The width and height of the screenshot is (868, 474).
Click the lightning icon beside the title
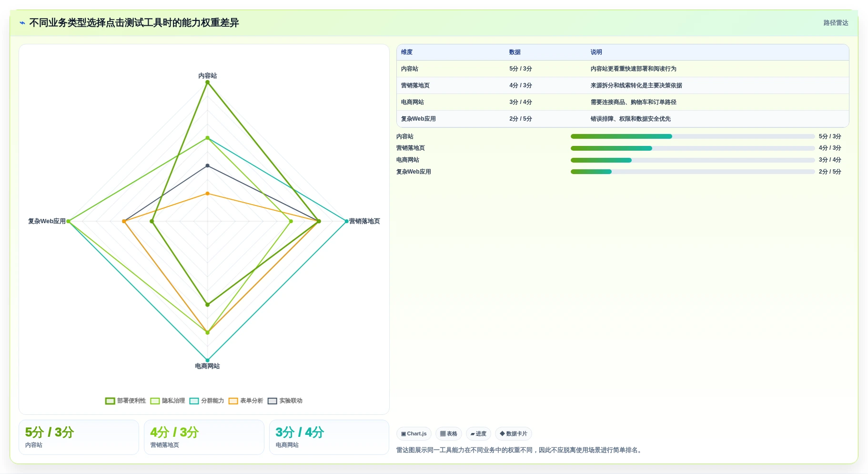22,23
